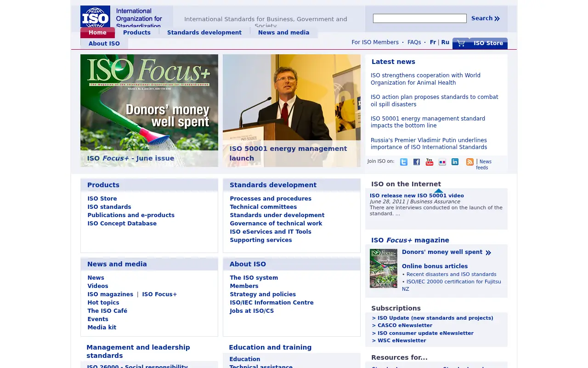Open the ISO 50001 energy management launch photo
The width and height of the screenshot is (588, 368).
coord(292,110)
